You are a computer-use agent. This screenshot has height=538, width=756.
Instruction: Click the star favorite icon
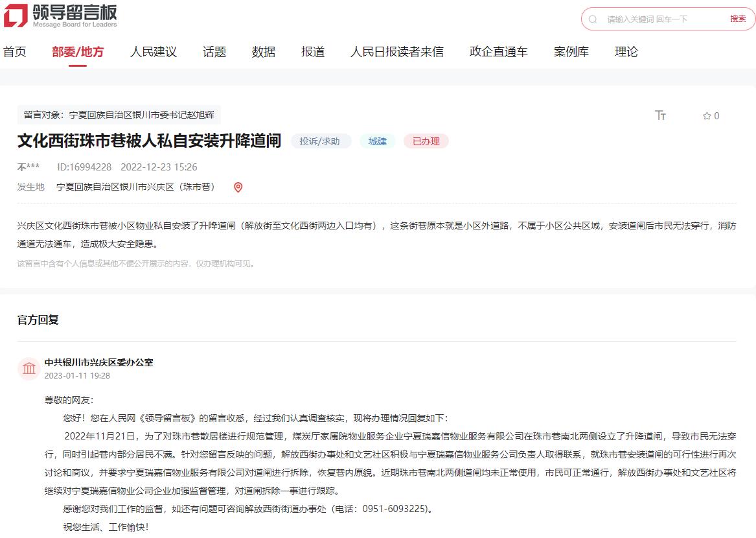click(x=707, y=116)
